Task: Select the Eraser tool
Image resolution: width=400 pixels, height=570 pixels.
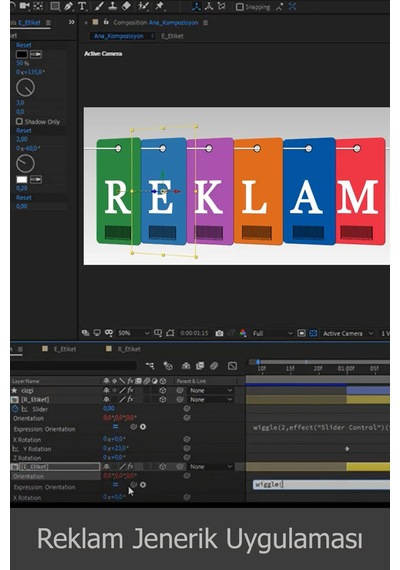Action: click(x=126, y=6)
